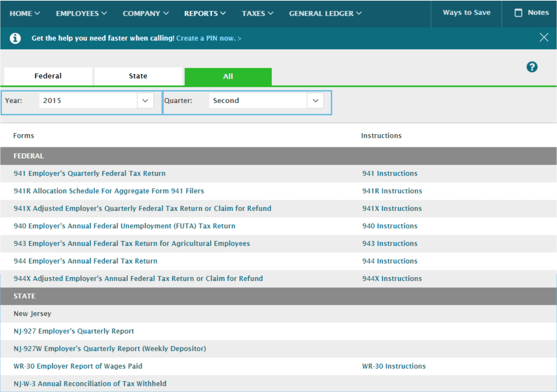Open WR-30 Instructions
Viewport: 557px width, 392px height.
tap(394, 366)
